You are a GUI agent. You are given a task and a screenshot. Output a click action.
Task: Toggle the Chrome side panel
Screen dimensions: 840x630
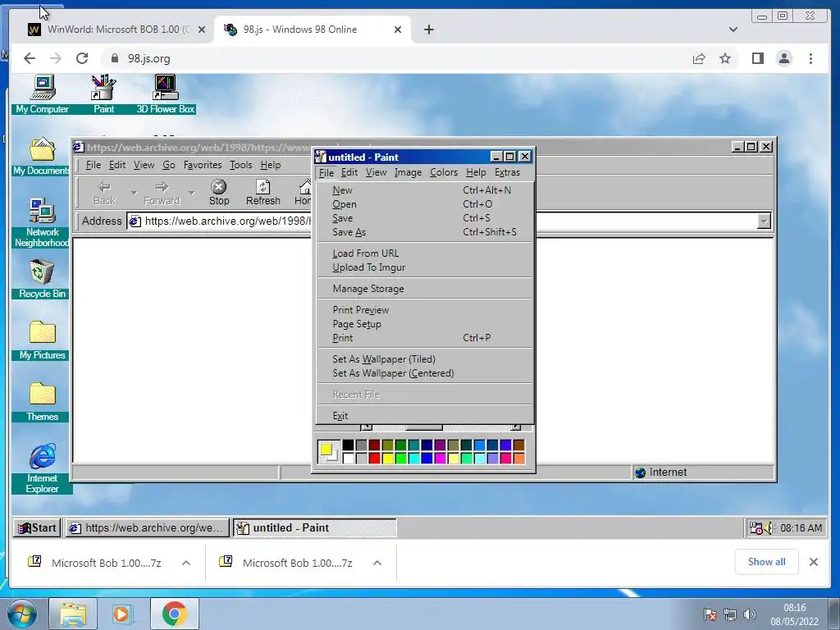(757, 58)
